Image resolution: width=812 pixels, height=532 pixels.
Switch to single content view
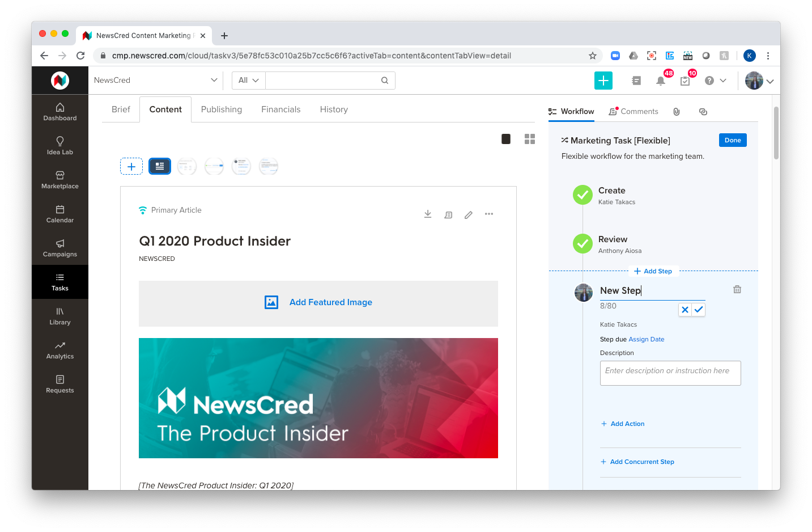[506, 139]
